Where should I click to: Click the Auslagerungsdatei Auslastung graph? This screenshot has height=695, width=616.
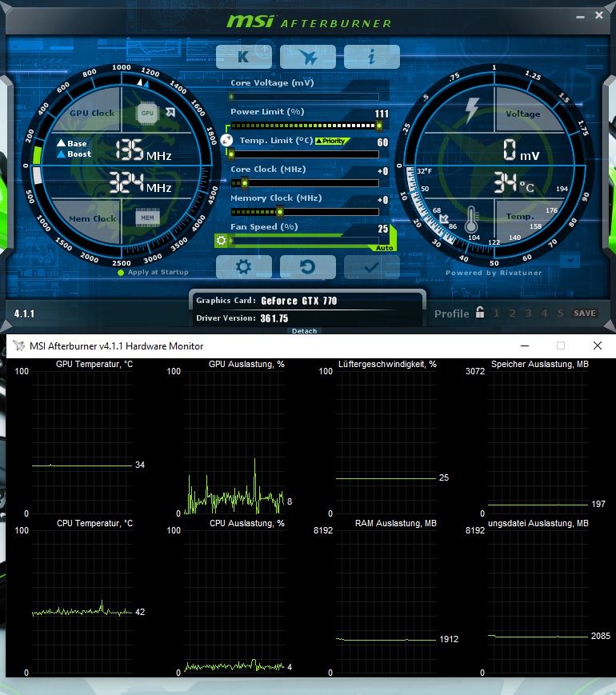click(538, 601)
